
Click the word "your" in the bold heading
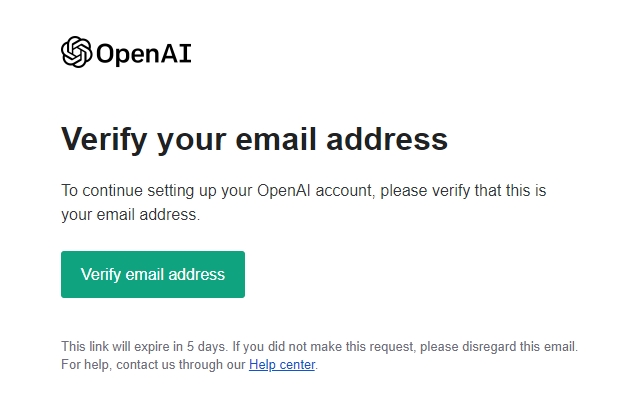pos(191,142)
